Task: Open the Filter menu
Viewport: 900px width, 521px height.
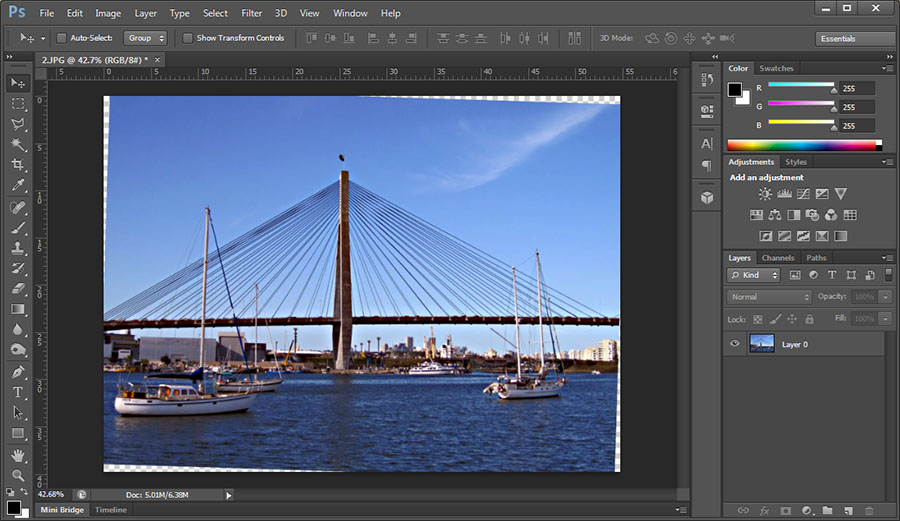Action: click(252, 13)
